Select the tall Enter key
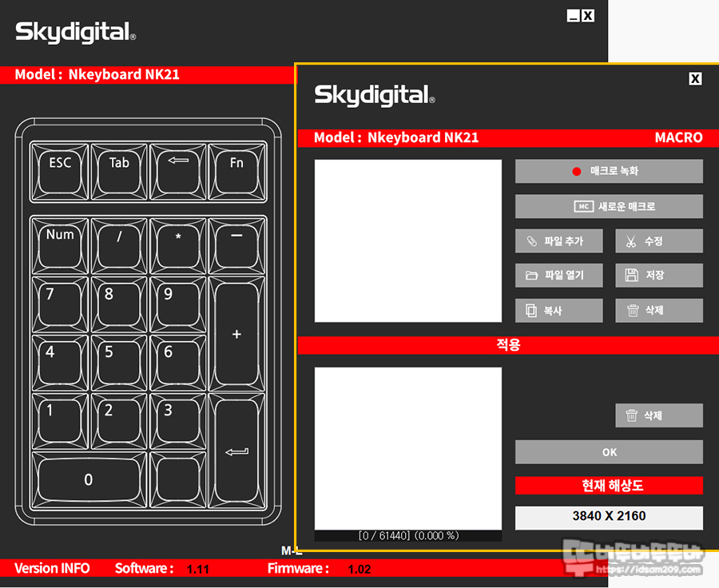Viewport: 719px width, 588px height. 236,451
